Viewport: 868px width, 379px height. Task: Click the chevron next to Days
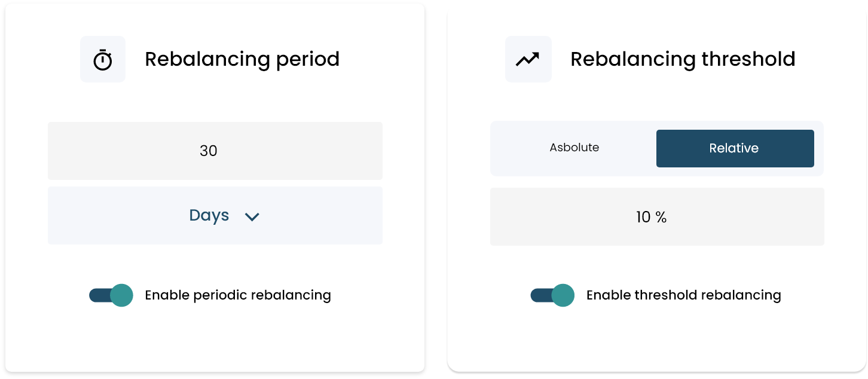(x=252, y=216)
